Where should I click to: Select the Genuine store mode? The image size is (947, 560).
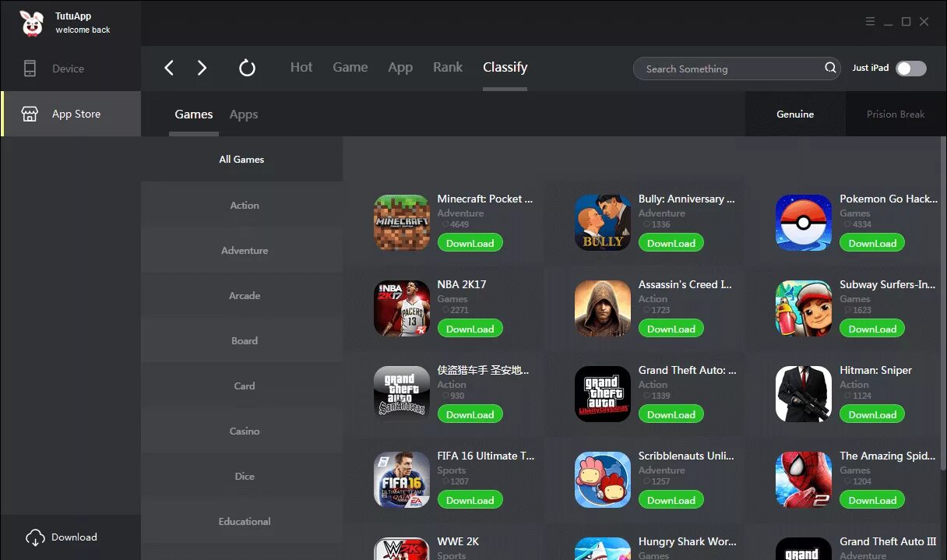tap(795, 114)
